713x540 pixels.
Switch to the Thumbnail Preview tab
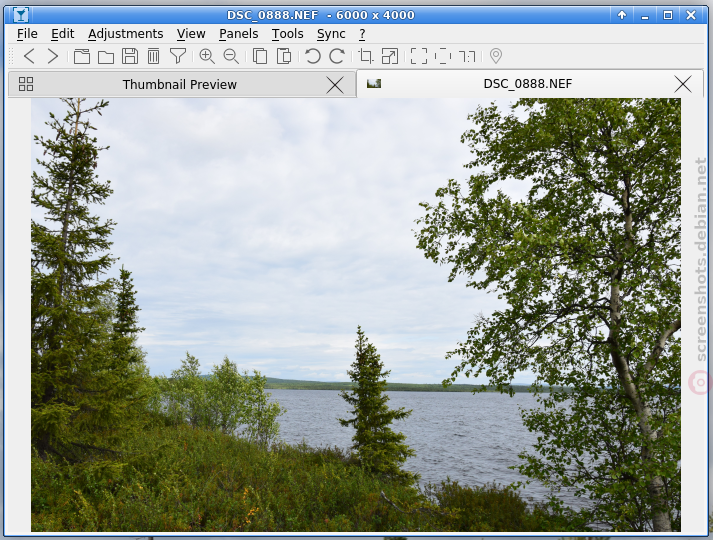182,84
